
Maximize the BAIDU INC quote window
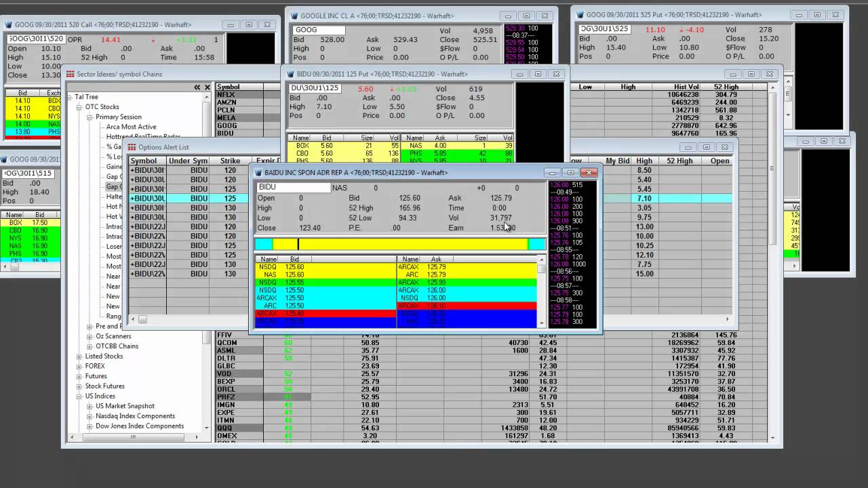point(572,173)
